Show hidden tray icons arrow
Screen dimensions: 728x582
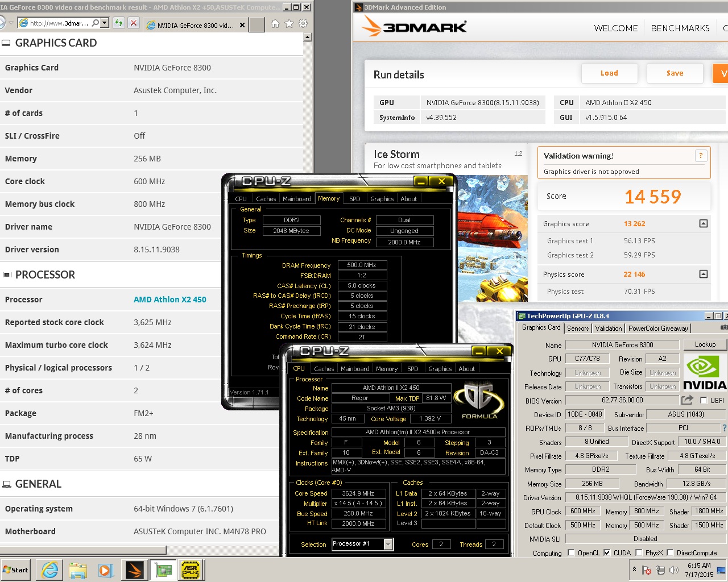click(x=634, y=569)
